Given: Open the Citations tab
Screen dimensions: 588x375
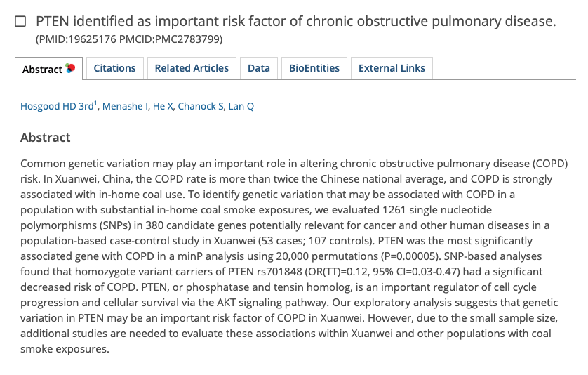Looking at the screenshot, I should tap(115, 68).
